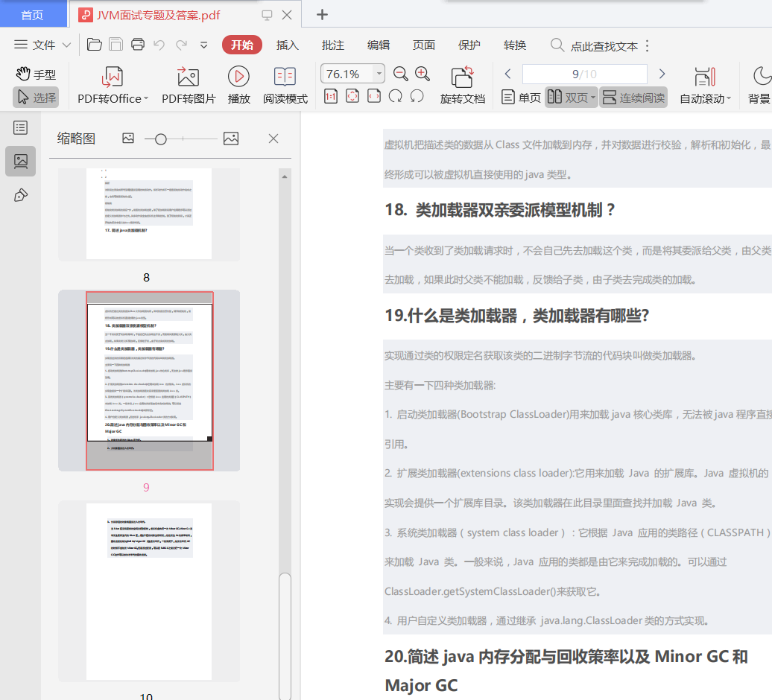Click the fit page icon
The image size is (772, 700).
click(x=352, y=96)
